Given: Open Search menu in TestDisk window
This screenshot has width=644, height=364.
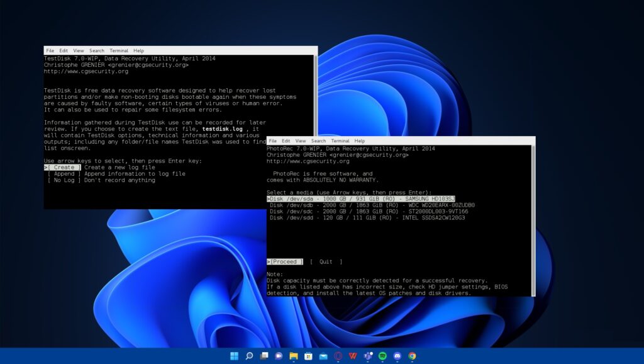Looking at the screenshot, I should tap(97, 50).
